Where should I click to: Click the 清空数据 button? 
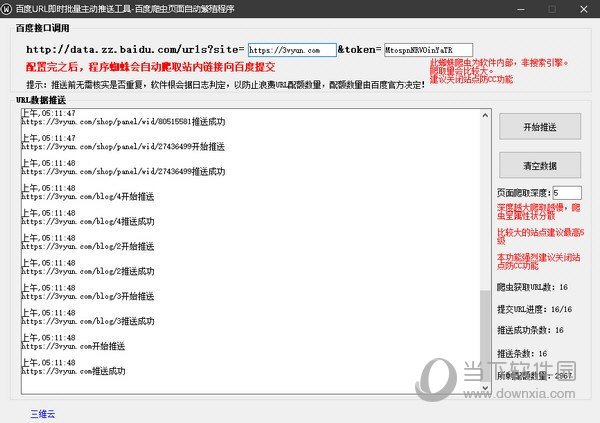pos(540,165)
